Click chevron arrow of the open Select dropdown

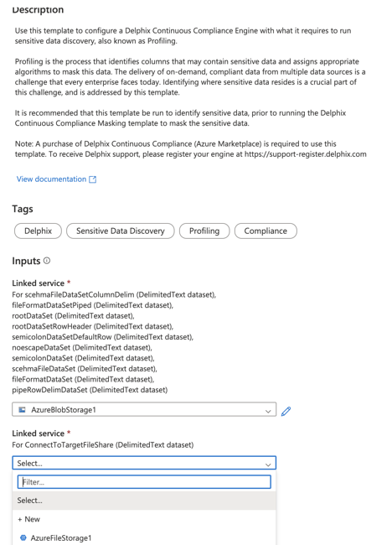[268, 465]
